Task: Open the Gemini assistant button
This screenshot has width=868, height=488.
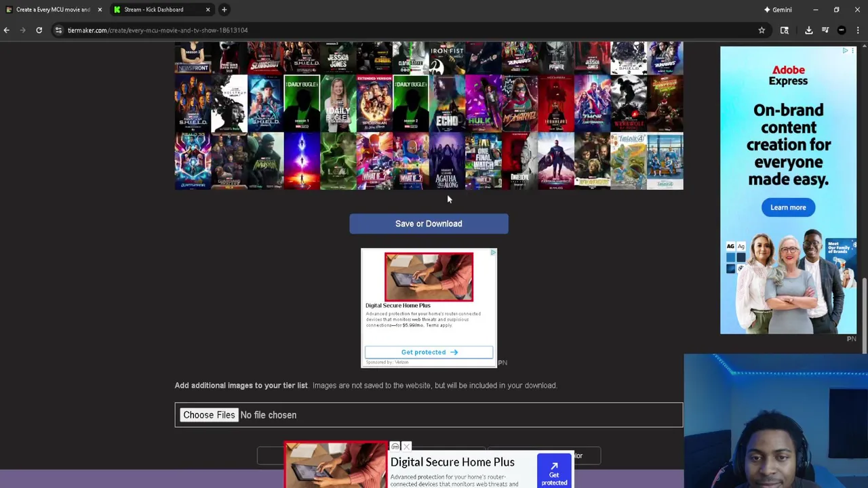Action: click(x=778, y=9)
